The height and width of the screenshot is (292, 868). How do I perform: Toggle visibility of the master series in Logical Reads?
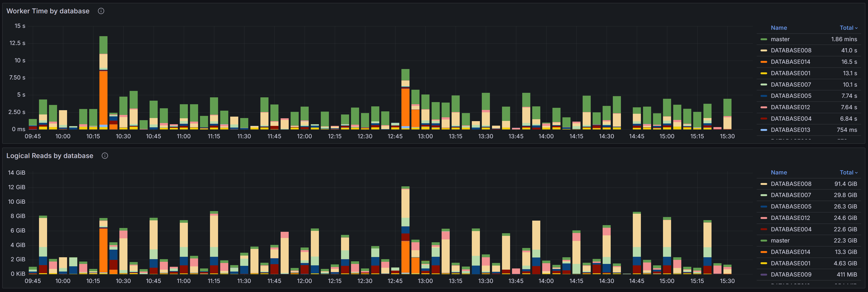[x=780, y=240]
